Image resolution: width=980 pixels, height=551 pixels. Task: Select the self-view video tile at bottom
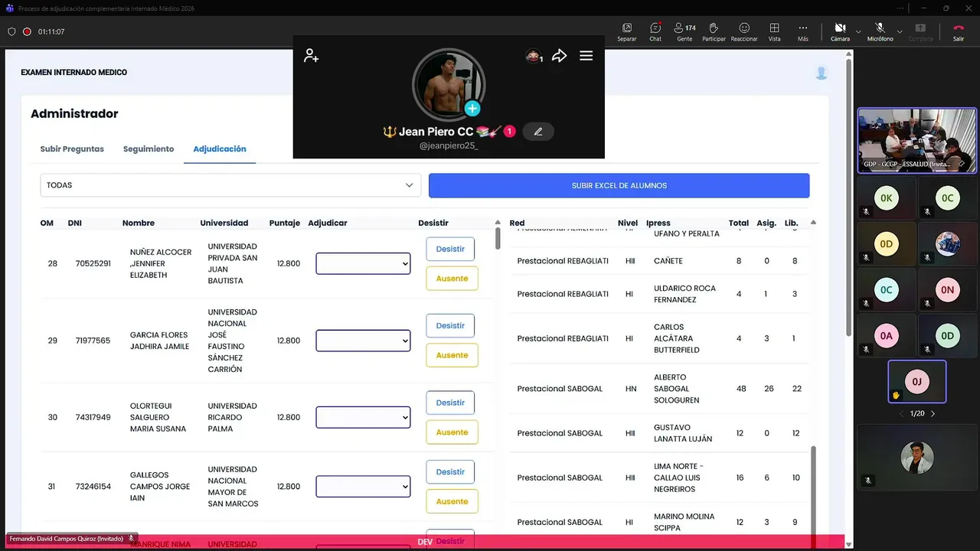click(x=917, y=458)
